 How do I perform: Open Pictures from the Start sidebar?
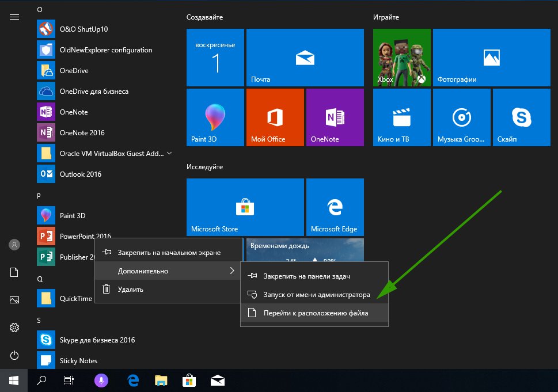click(x=14, y=300)
